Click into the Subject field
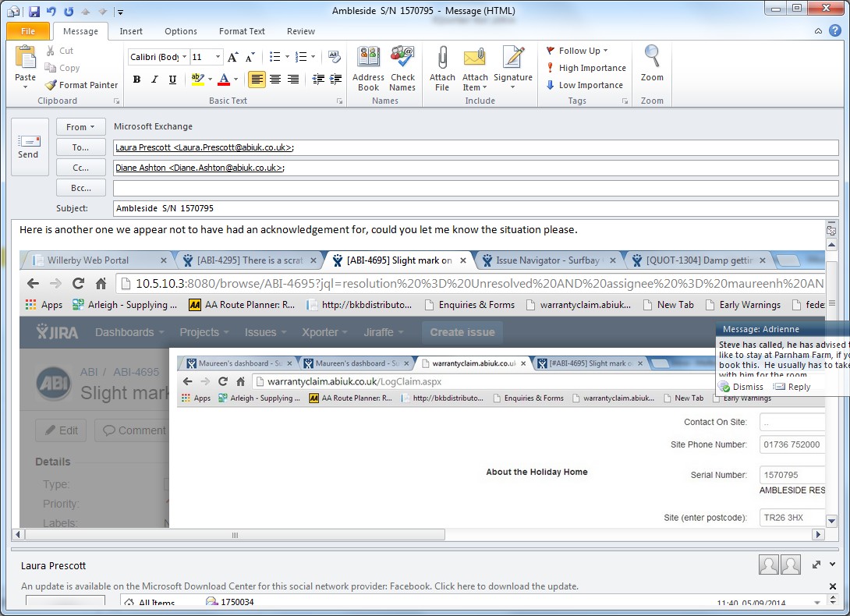The width and height of the screenshot is (850, 616). coord(474,208)
